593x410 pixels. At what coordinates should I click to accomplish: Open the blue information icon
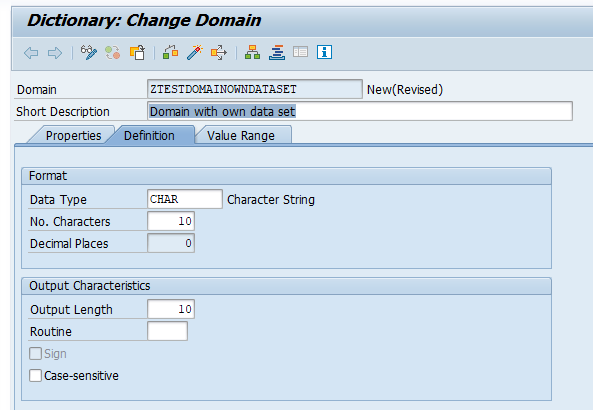click(324, 52)
